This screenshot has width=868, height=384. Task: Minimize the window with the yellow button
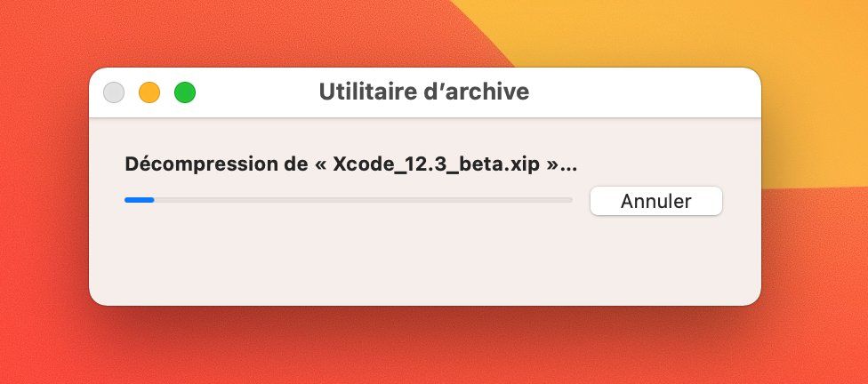pos(149,92)
